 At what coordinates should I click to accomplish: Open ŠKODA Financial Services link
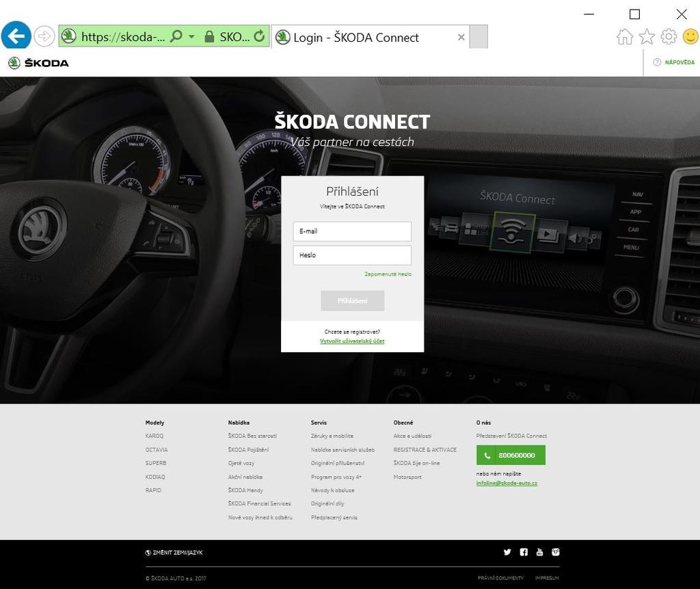[259, 503]
